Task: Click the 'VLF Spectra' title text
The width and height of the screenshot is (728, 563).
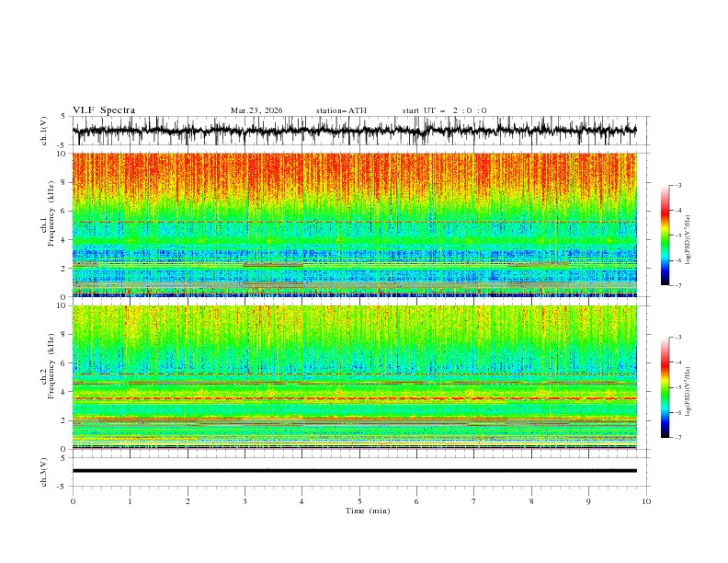Action: point(104,110)
